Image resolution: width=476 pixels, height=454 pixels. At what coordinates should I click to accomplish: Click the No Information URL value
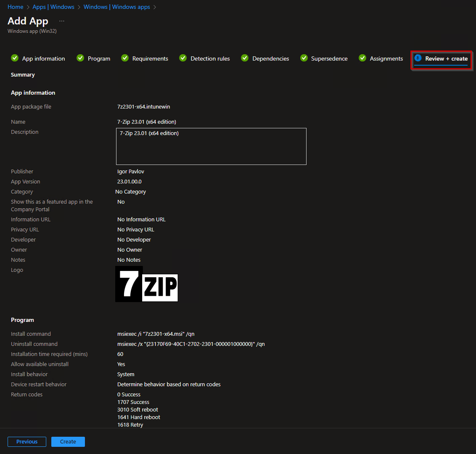[x=141, y=219]
